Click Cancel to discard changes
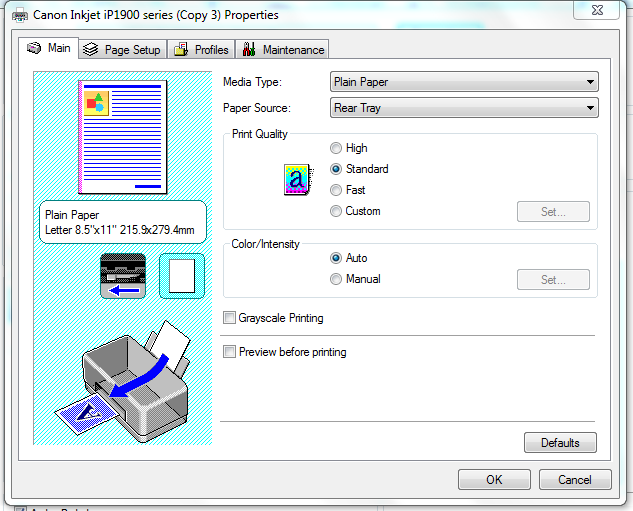 (575, 480)
